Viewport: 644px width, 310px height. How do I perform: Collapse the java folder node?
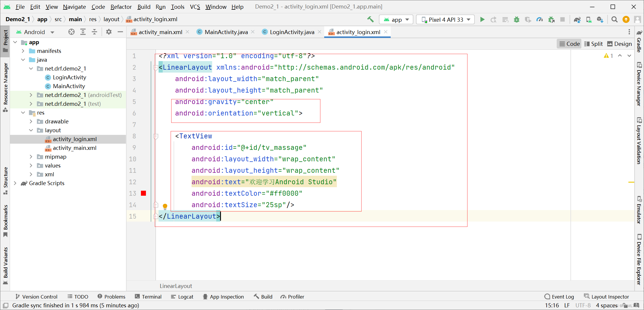pos(23,60)
